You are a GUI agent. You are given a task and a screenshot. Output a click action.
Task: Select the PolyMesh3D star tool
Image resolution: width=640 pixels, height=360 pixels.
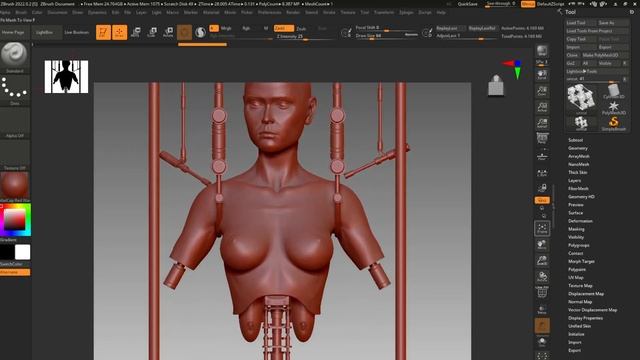pos(613,107)
